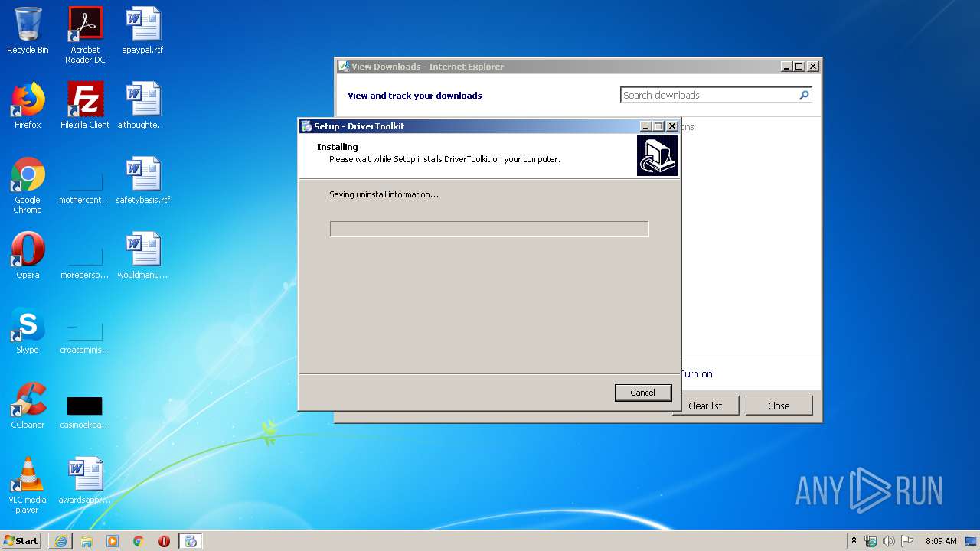Launch Skype desktop shortcut
The height and width of the screenshot is (551, 980).
point(28,331)
